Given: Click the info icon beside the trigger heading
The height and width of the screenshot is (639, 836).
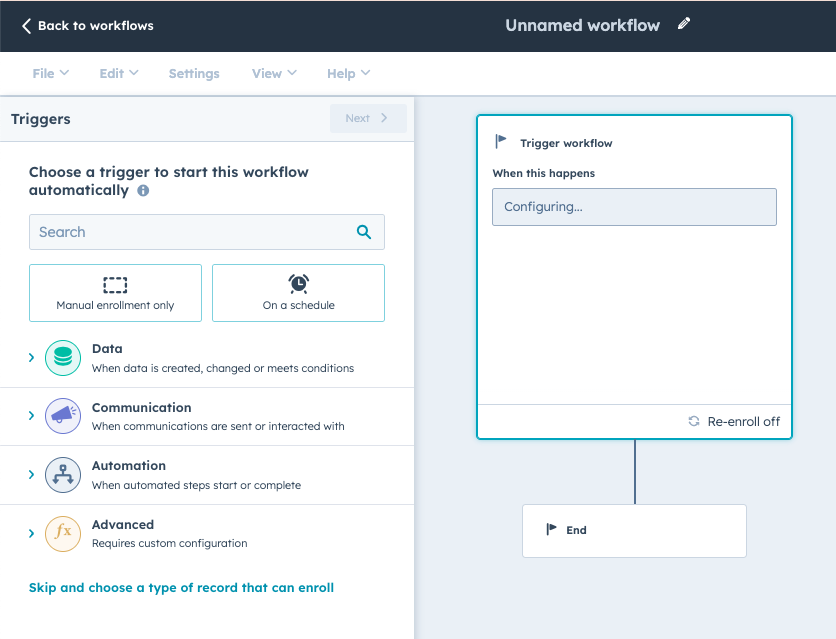Looking at the screenshot, I should point(141,190).
